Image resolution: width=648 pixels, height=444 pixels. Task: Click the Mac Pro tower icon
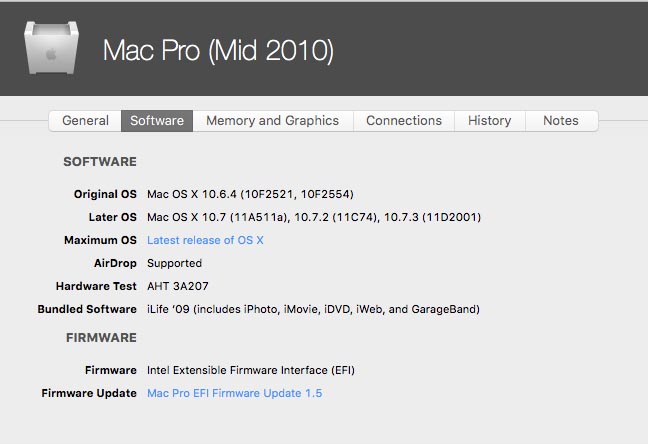(52, 48)
